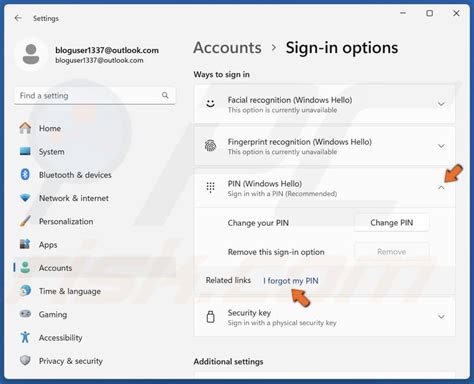Maximize the Settings window

(x=430, y=13)
